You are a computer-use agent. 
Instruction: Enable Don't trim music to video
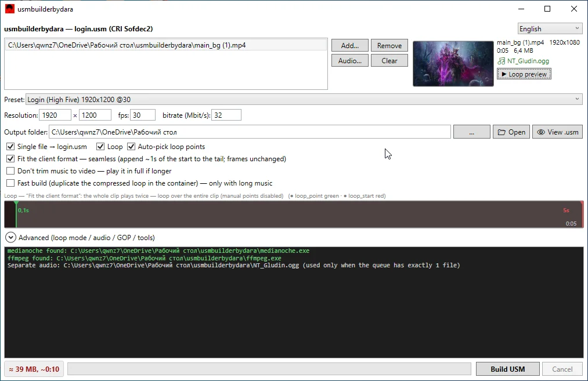[10, 171]
